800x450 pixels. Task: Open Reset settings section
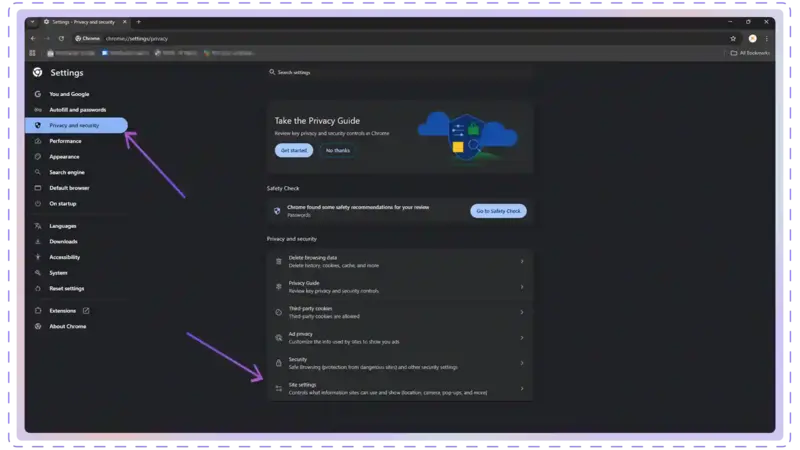67,288
